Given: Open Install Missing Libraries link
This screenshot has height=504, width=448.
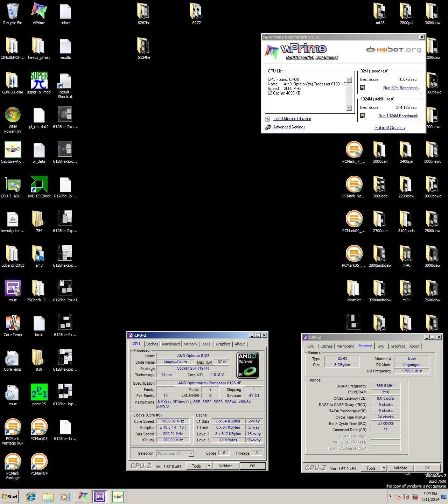Looking at the screenshot, I should (292, 119).
